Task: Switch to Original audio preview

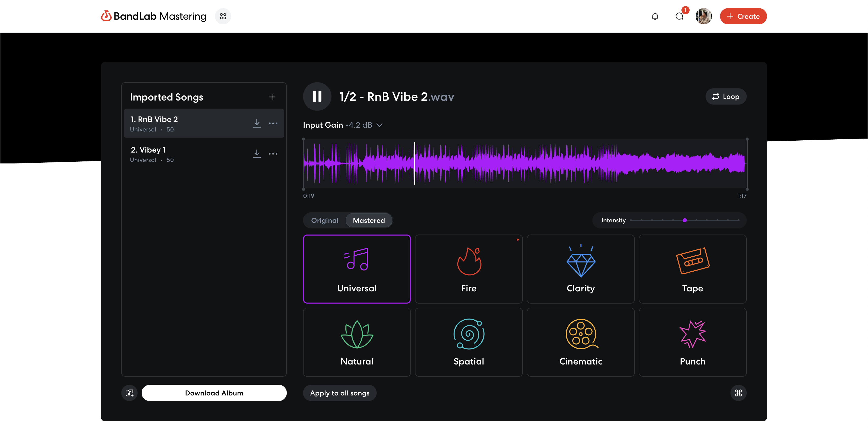Action: pyautogui.click(x=325, y=220)
